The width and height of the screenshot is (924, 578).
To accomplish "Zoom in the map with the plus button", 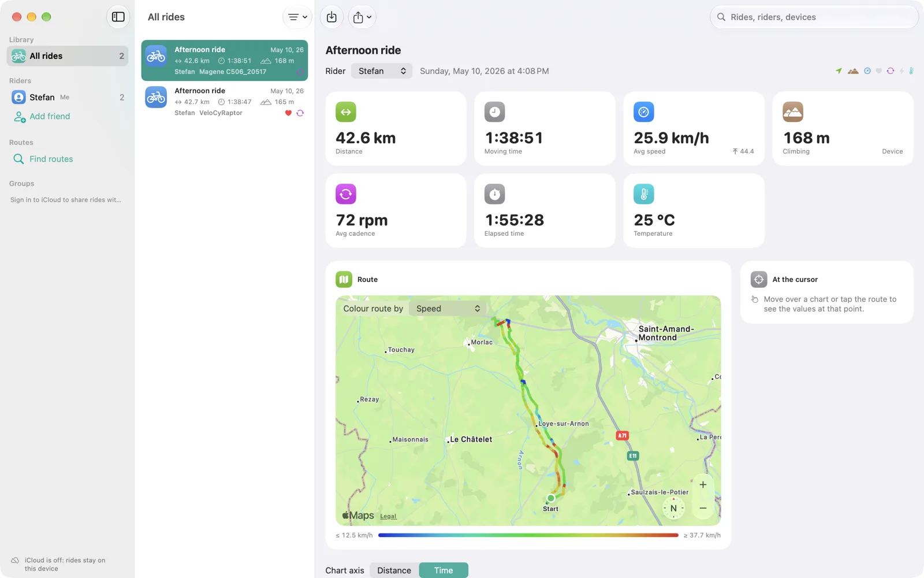I will pyautogui.click(x=703, y=484).
